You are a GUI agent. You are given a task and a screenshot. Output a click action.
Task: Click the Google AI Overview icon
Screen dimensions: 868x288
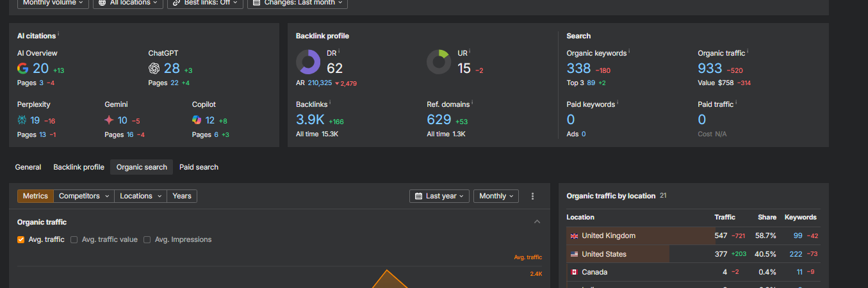point(23,68)
